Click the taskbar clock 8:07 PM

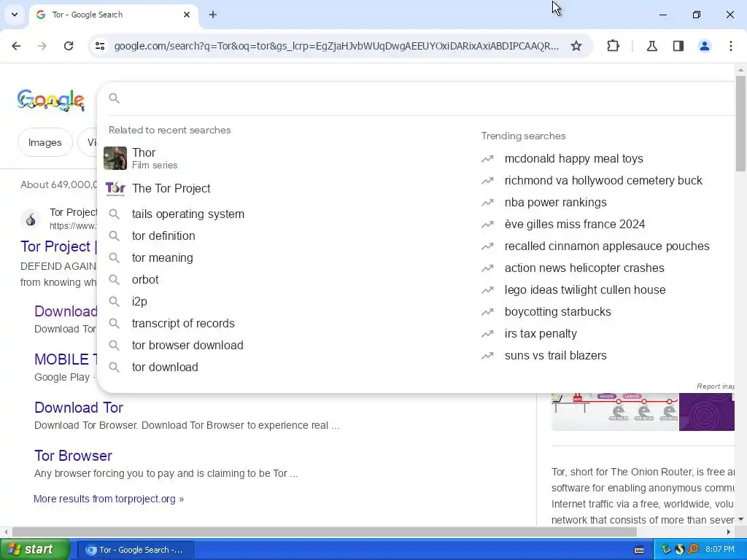[720, 550]
